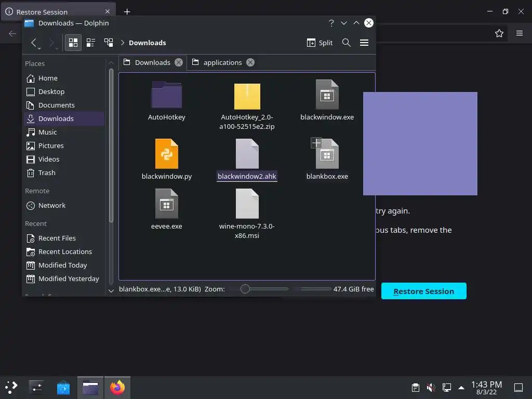Open Dolphin window help question mark

coord(331,23)
